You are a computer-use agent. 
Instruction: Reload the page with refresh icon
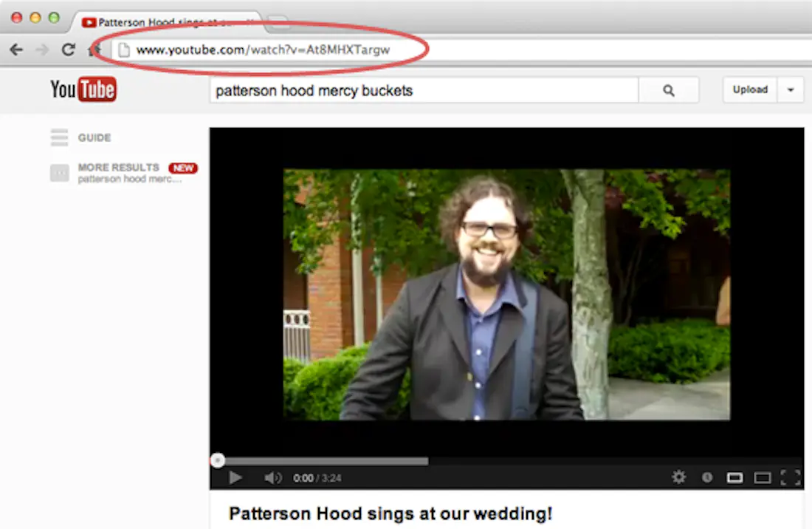[68, 50]
